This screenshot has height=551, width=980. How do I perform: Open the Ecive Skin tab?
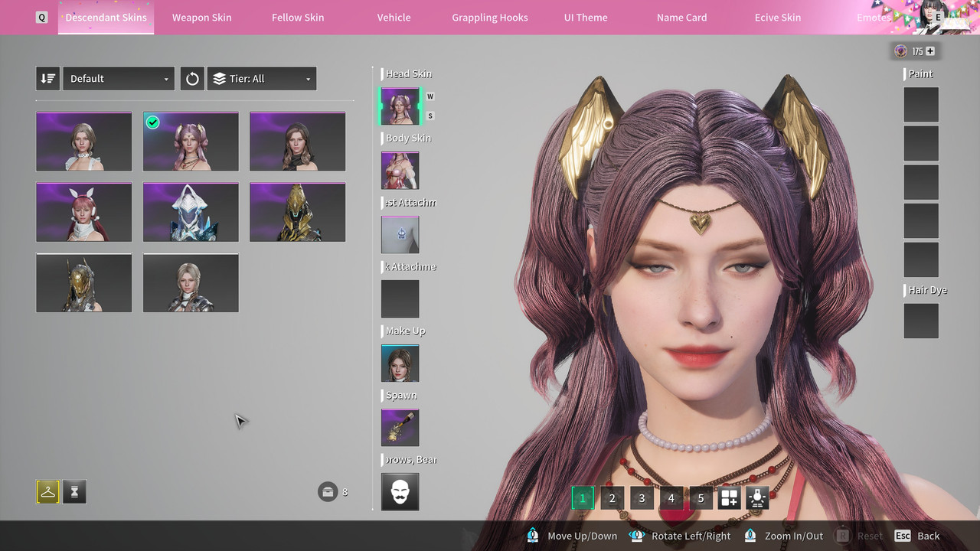(778, 17)
